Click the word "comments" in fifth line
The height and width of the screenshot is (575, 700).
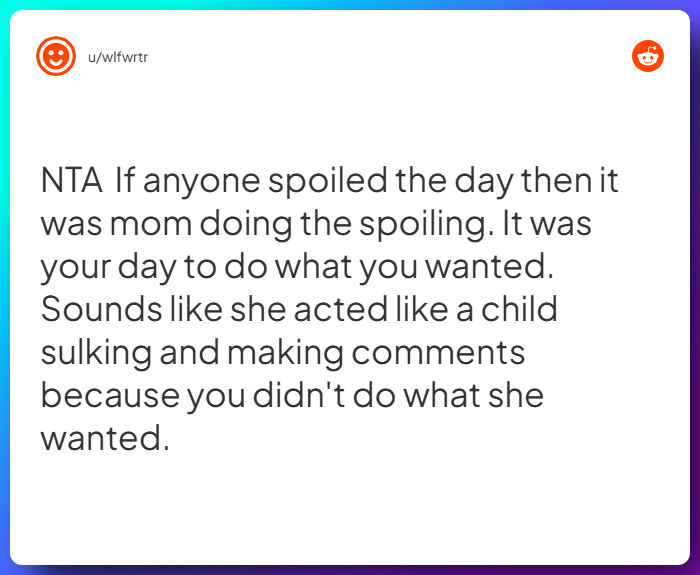click(x=438, y=353)
